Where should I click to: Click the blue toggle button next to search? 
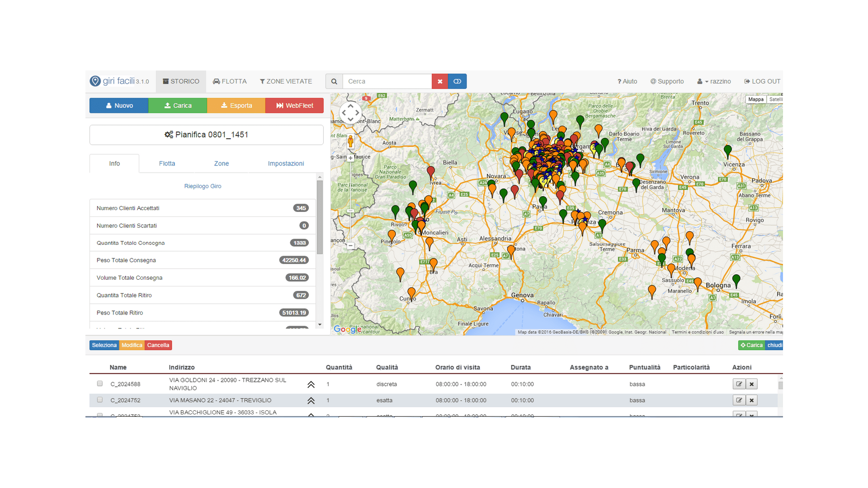(x=457, y=81)
